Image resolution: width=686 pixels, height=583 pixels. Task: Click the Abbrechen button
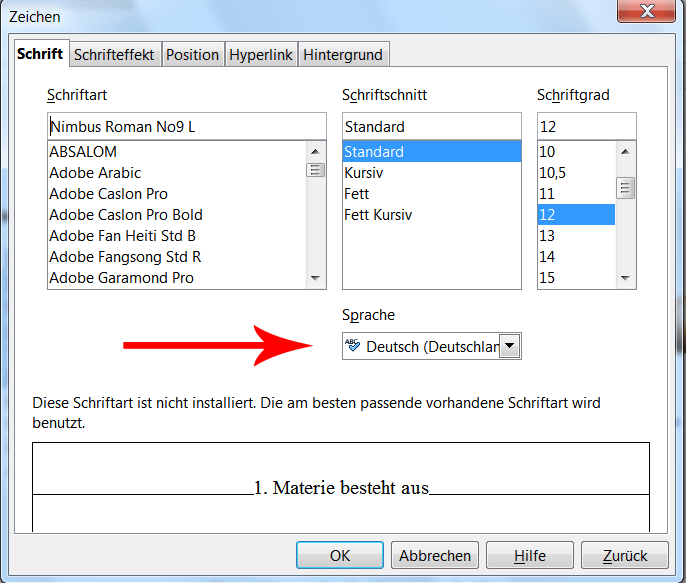tap(435, 556)
